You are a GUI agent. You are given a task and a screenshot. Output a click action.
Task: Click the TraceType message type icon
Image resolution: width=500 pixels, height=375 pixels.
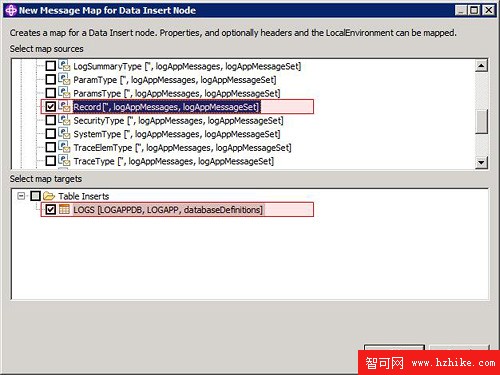click(x=64, y=161)
